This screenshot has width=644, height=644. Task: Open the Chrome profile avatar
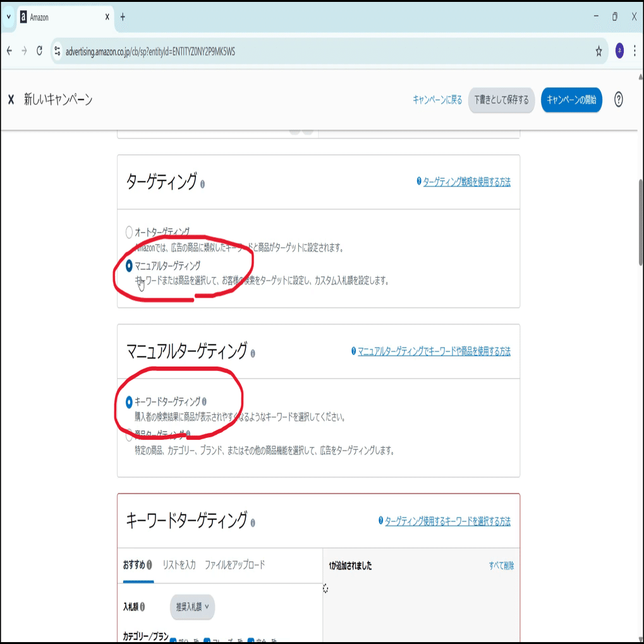coord(619,51)
